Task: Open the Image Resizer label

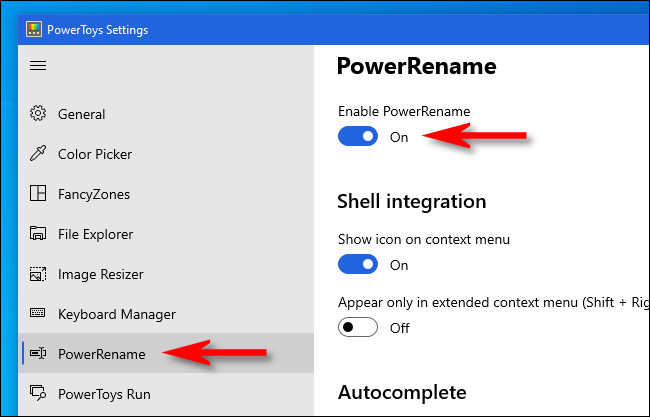Action: pos(101,274)
